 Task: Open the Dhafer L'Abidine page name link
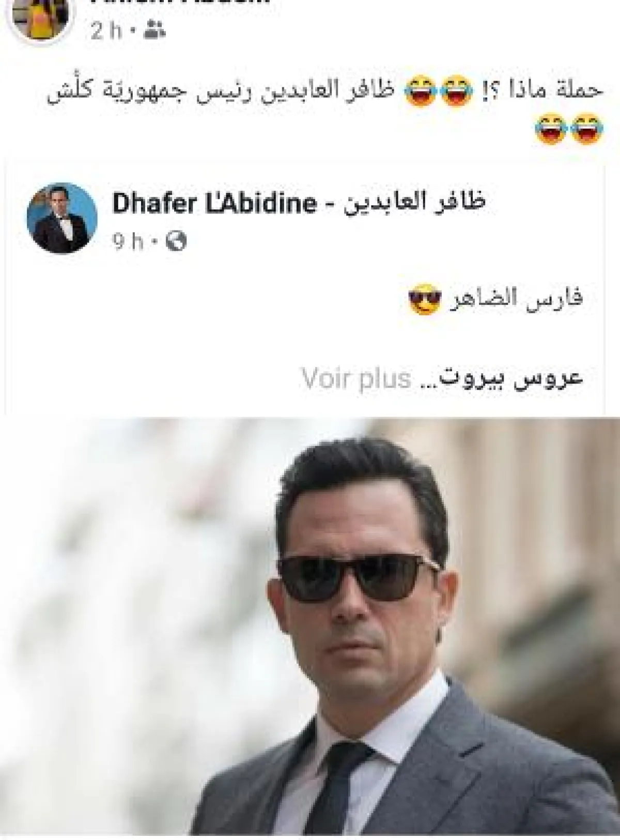tap(214, 204)
